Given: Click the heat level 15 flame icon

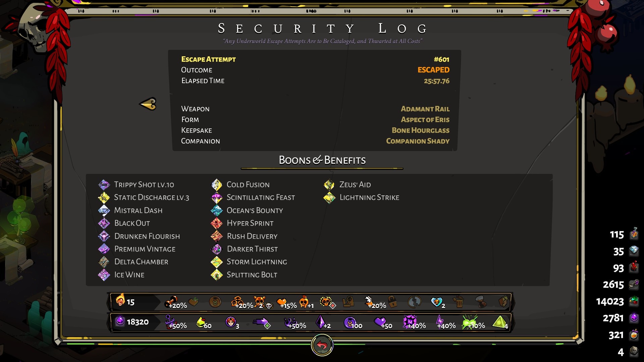Looking at the screenshot, I should [120, 300].
